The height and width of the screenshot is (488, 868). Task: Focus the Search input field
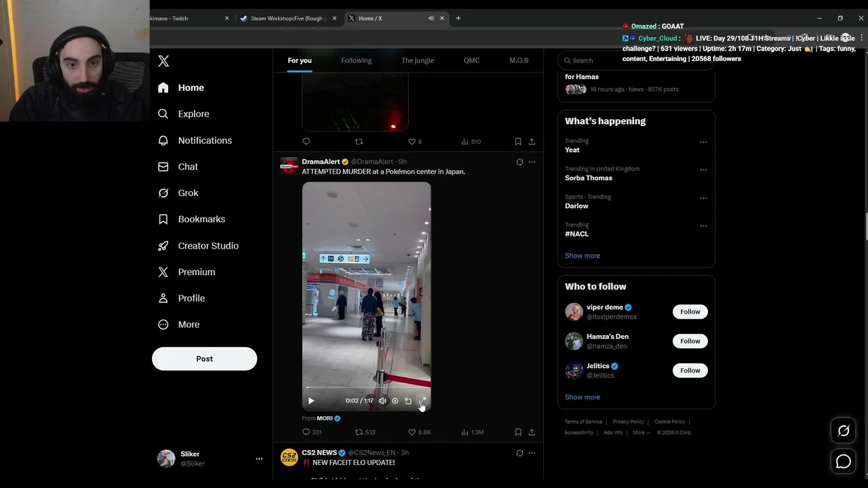tap(636, 60)
